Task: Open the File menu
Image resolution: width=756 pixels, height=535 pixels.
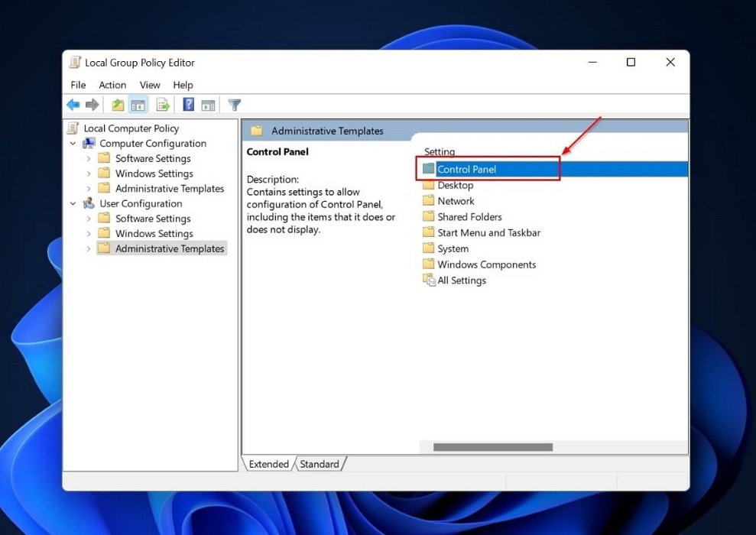Action: (77, 85)
